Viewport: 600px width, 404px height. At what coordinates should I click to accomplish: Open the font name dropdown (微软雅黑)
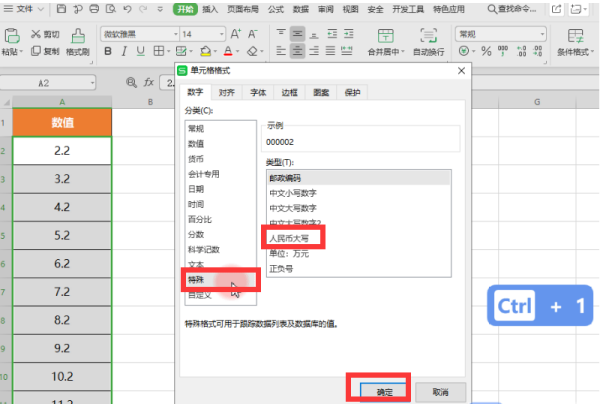pyautogui.click(x=175, y=34)
